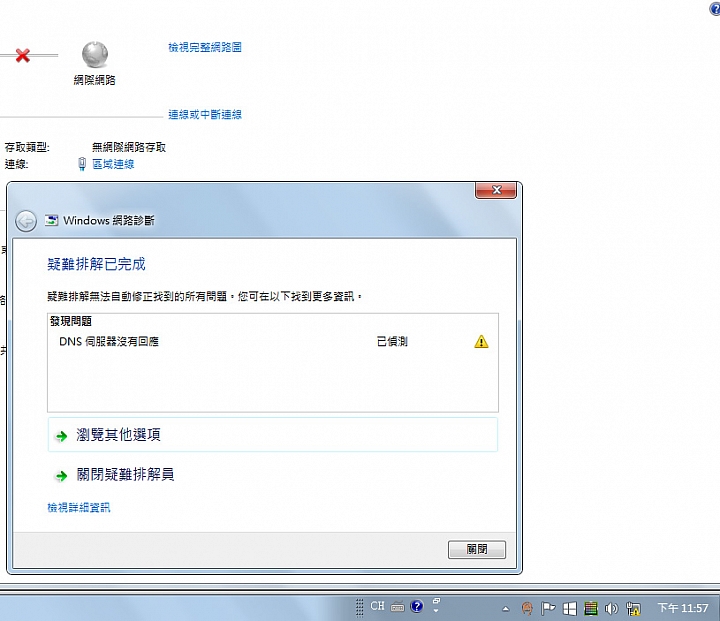
Task: Open the volume speaker icon
Action: click(611, 609)
